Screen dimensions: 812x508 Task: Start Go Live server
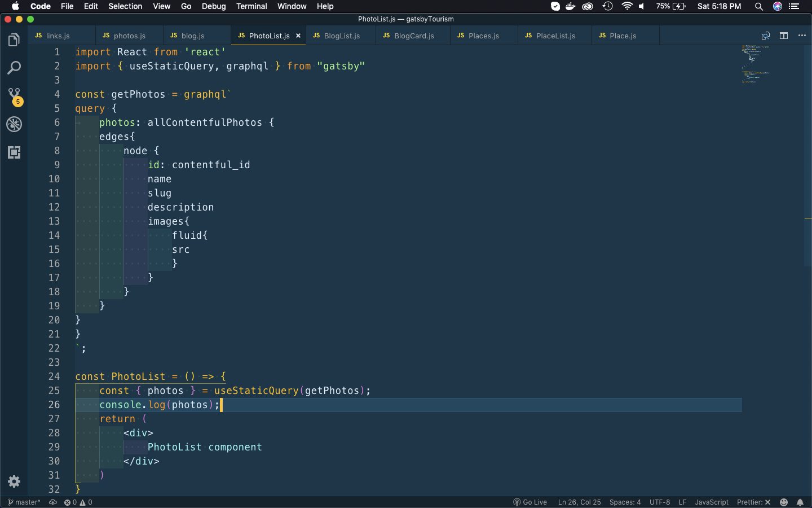pos(530,502)
